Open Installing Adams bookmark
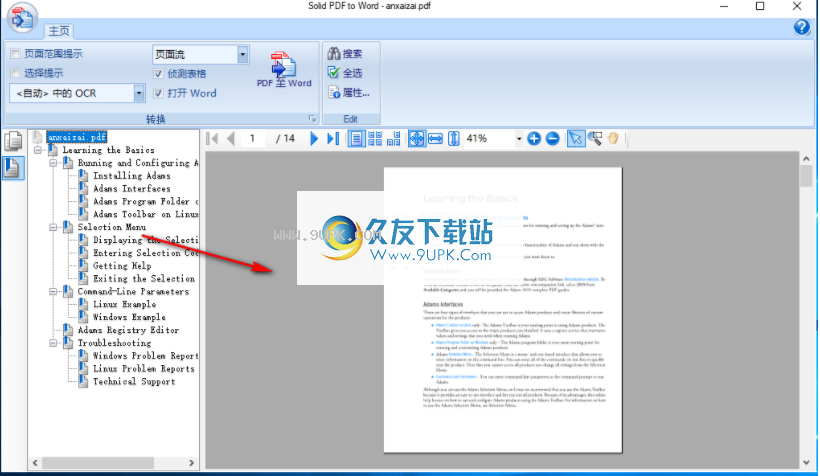The height and width of the screenshot is (476, 820). [132, 176]
